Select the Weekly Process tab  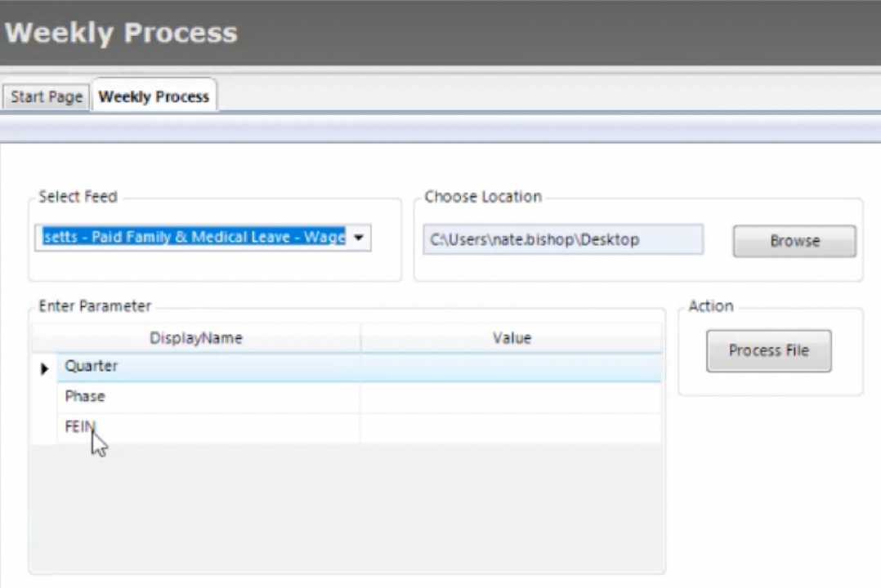click(x=154, y=96)
